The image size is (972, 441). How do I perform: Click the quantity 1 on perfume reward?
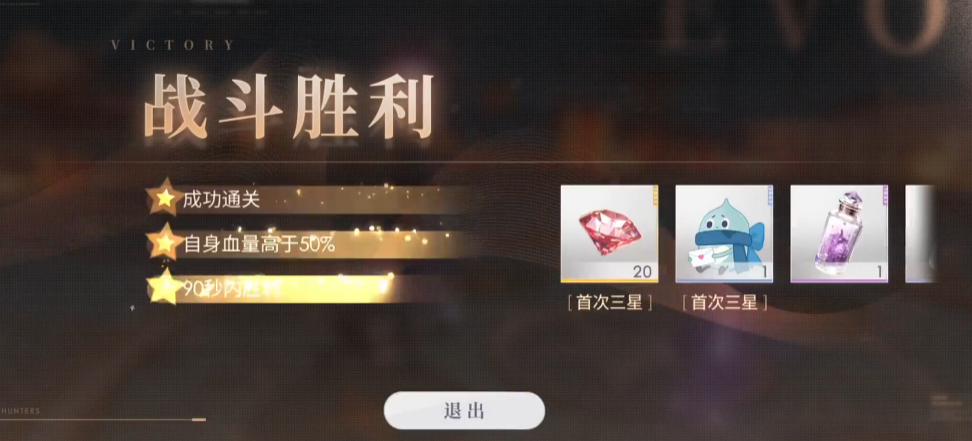pyautogui.click(x=879, y=271)
